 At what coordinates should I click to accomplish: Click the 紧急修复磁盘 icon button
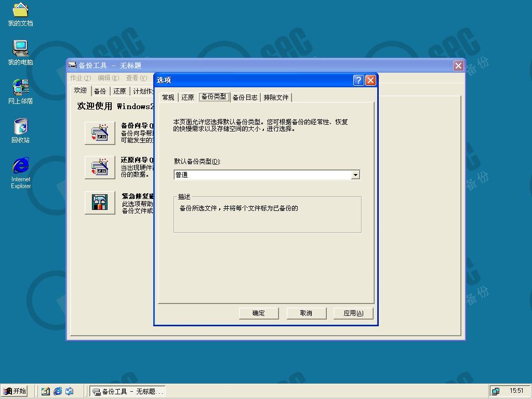(100, 203)
